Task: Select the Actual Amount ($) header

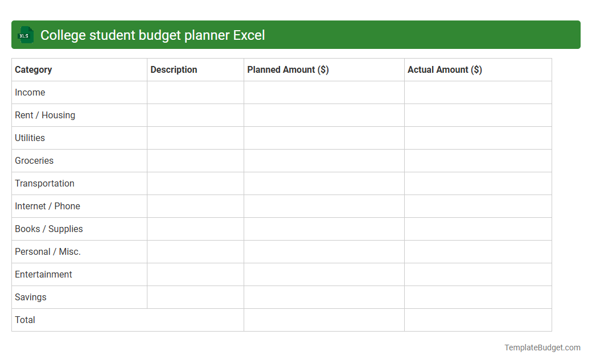Action: (x=445, y=69)
